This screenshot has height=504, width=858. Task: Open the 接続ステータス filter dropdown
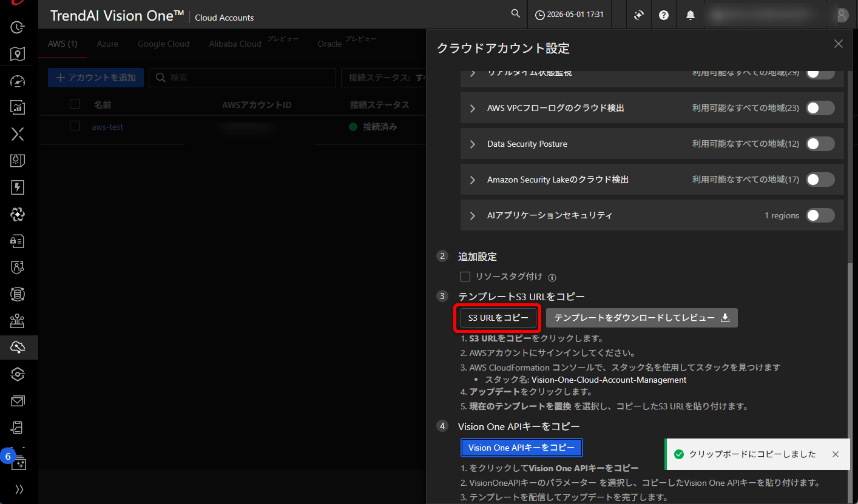tap(383, 78)
